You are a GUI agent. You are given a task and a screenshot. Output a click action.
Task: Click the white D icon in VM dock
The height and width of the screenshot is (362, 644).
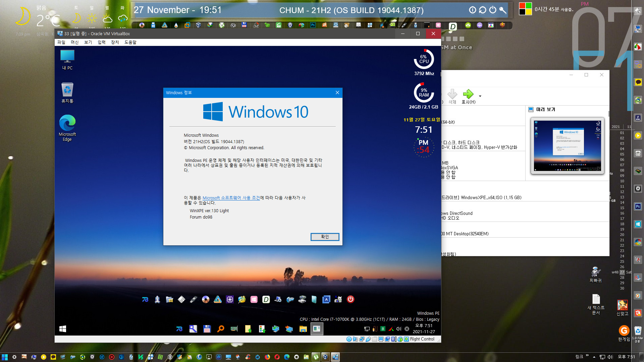[x=266, y=299]
